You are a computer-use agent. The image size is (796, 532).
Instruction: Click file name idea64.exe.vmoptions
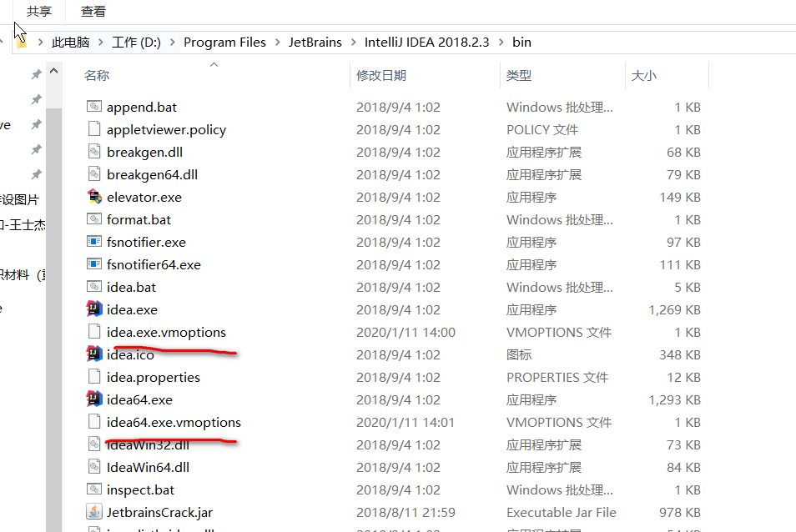(174, 423)
